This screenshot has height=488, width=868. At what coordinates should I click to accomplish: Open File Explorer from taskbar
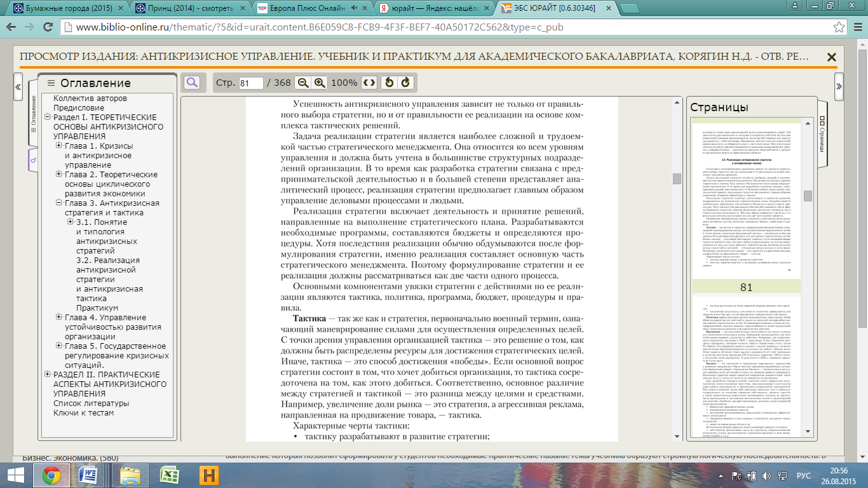pyautogui.click(x=130, y=475)
